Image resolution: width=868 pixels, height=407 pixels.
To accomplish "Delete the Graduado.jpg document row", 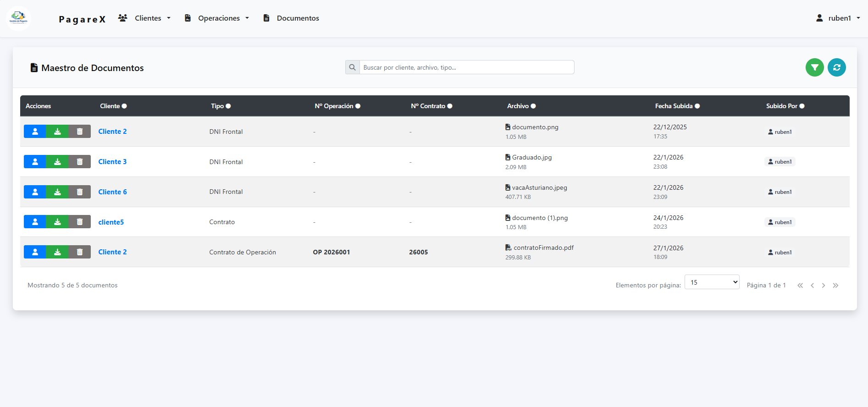I will click(x=79, y=162).
